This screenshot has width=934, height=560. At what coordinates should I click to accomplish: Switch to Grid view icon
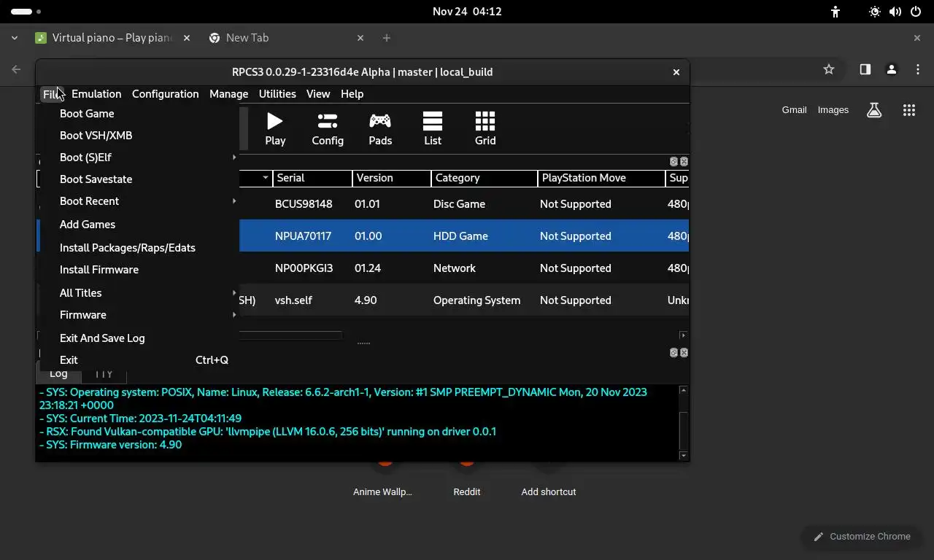(x=485, y=129)
